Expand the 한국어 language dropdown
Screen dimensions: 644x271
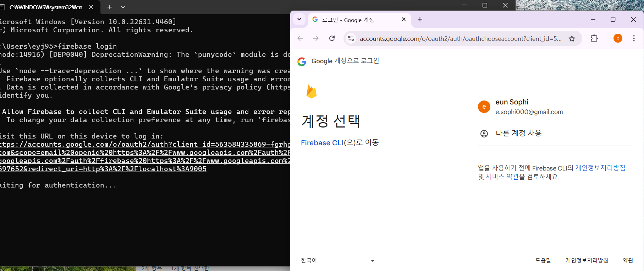pos(337,260)
